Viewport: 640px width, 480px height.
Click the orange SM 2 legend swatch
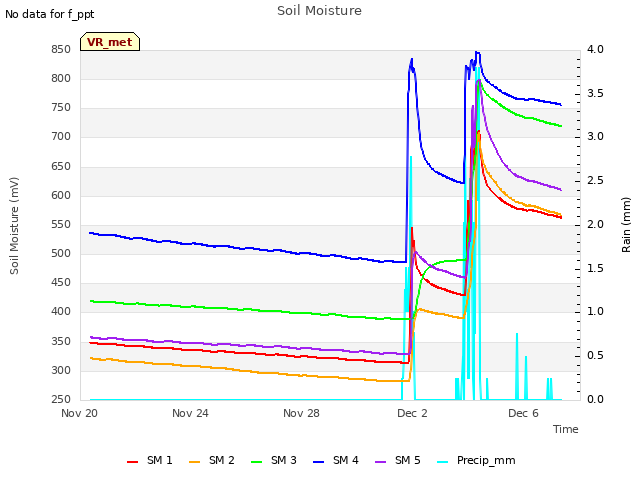194,462
